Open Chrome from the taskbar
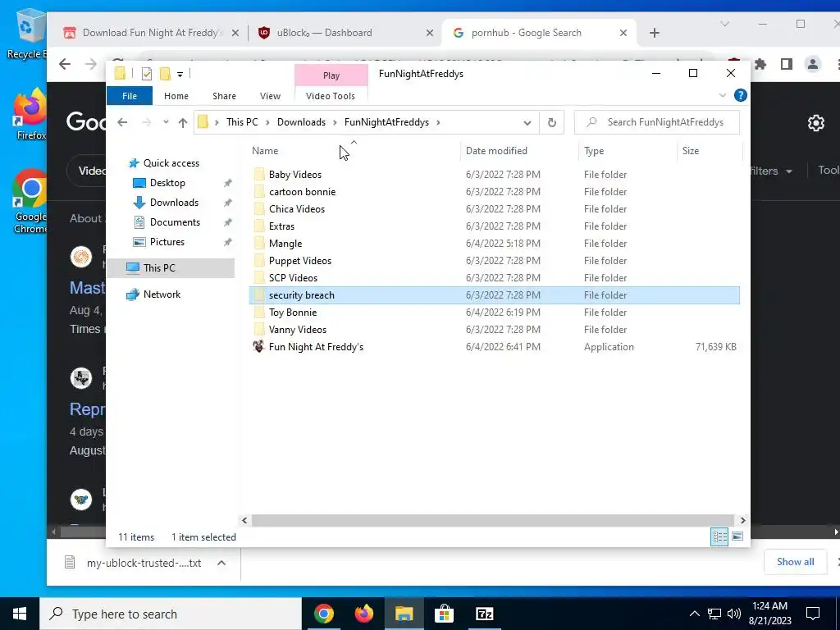 (x=323, y=614)
